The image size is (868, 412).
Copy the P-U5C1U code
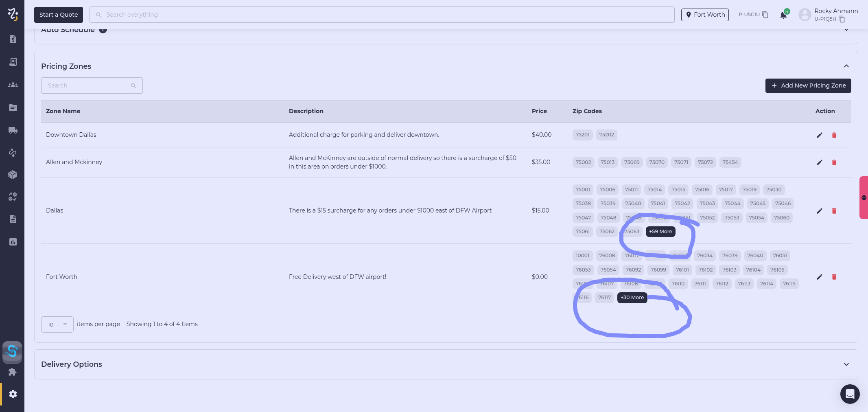[765, 15]
